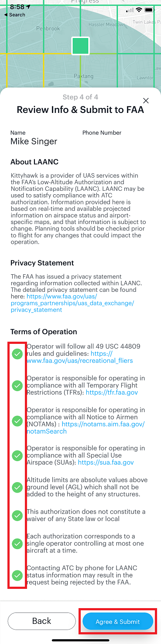This screenshot has height=644, width=161.
Task: Toggle the Notice to Airmen checkmark
Action: tap(17, 421)
